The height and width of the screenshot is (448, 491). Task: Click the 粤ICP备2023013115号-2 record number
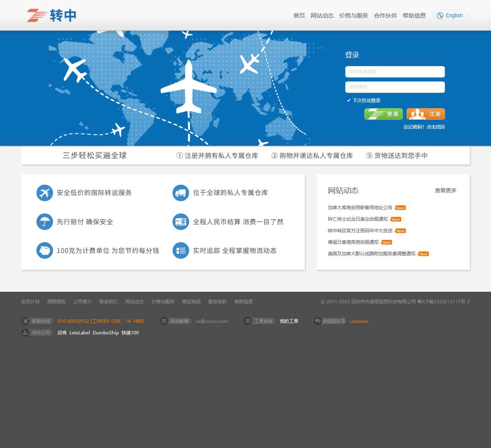444,302
